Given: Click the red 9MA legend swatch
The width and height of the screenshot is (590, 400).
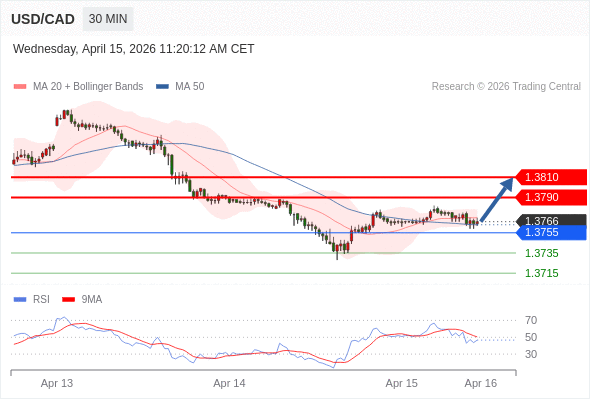Looking at the screenshot, I should pos(68,300).
